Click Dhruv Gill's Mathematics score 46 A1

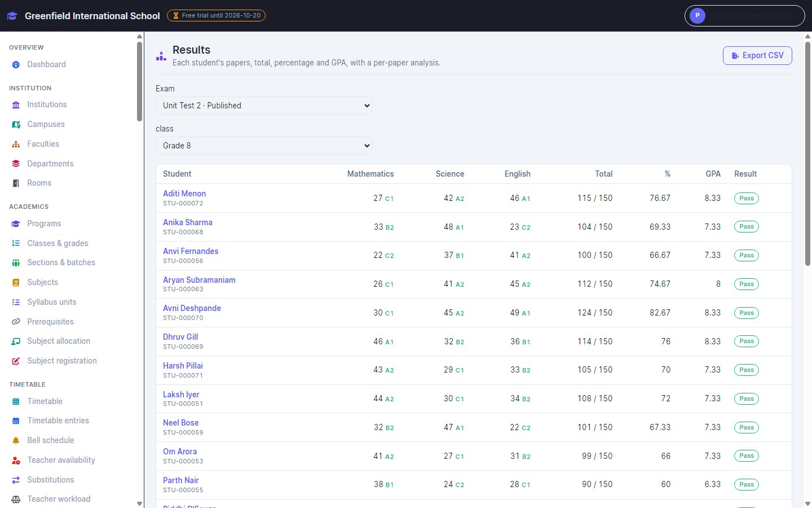(383, 341)
